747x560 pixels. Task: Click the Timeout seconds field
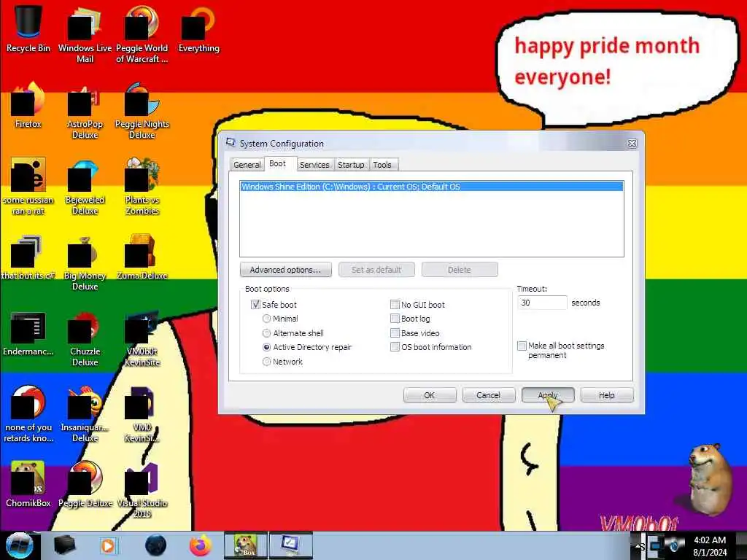click(542, 303)
